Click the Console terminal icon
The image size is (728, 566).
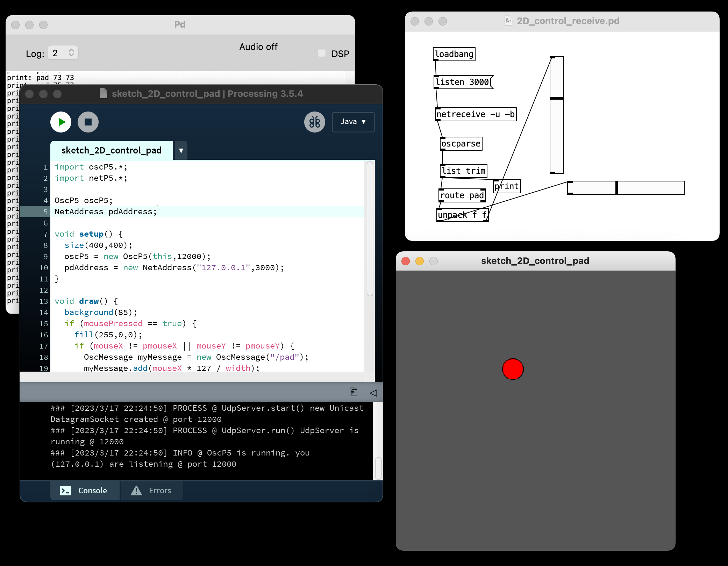[x=66, y=490]
